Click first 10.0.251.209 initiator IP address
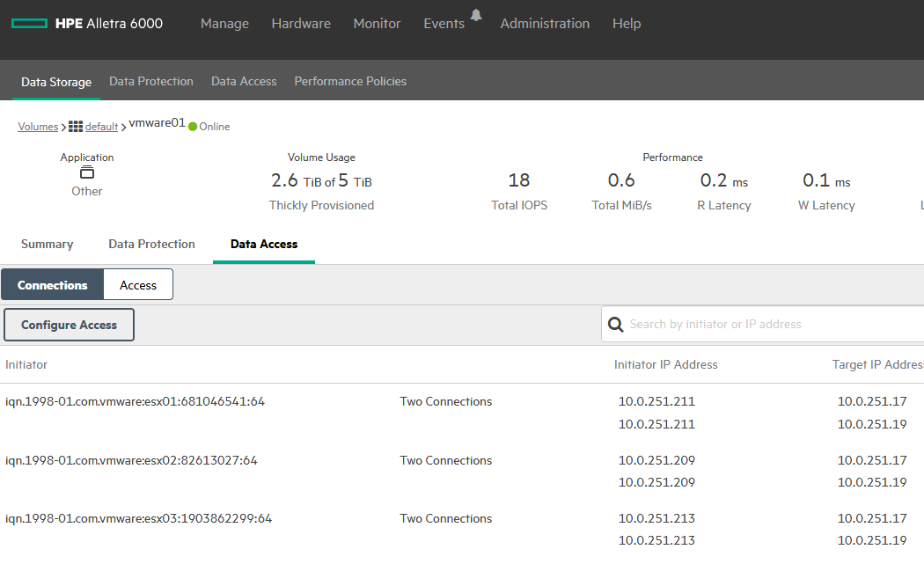 pos(656,460)
